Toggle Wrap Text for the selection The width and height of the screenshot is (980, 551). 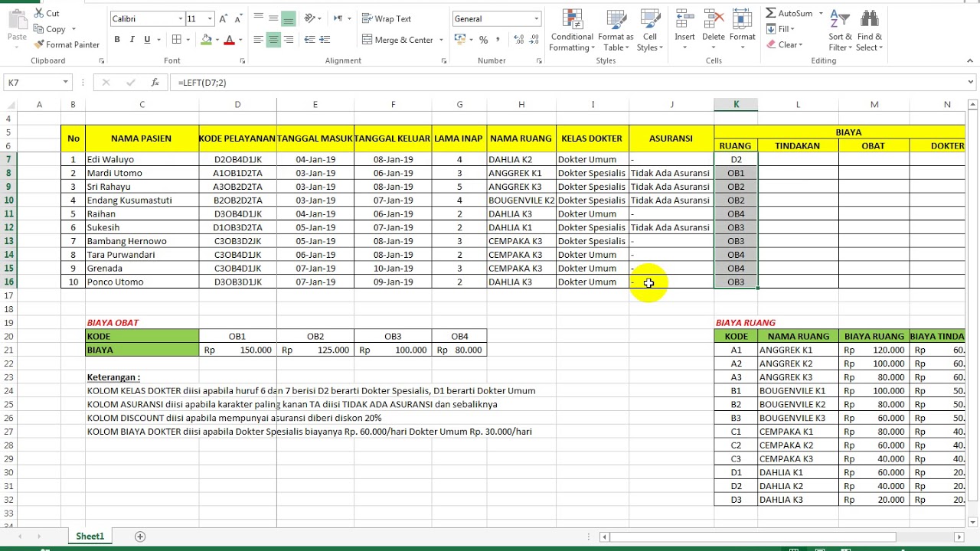click(x=386, y=18)
